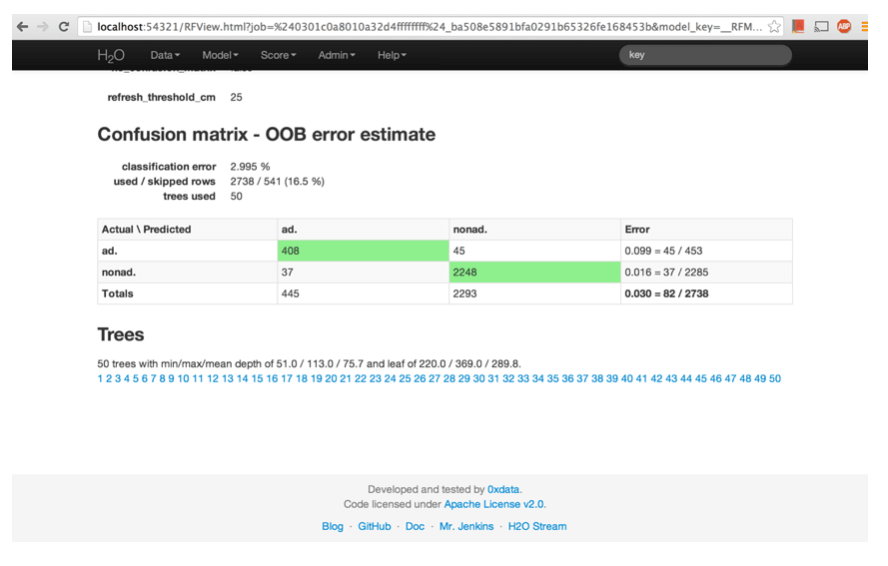Open tree number 50 link
Image resolution: width=888 pixels, height=566 pixels.
click(x=775, y=379)
